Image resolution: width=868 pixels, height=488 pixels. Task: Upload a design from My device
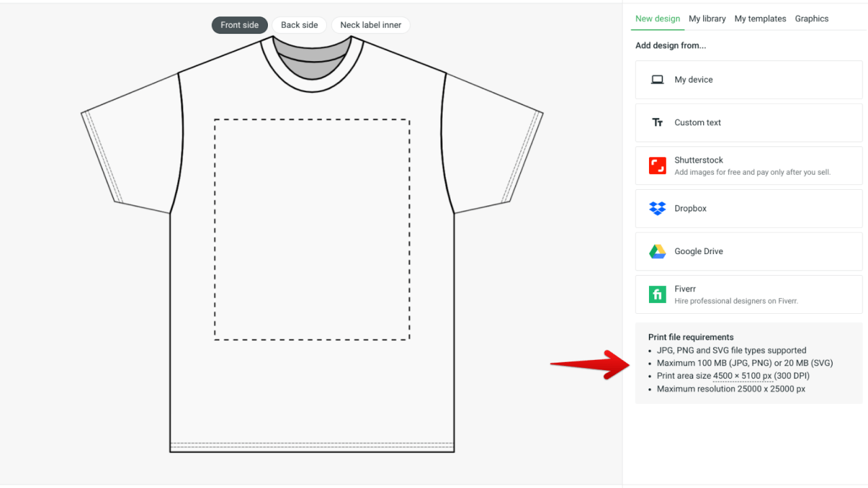(693, 80)
